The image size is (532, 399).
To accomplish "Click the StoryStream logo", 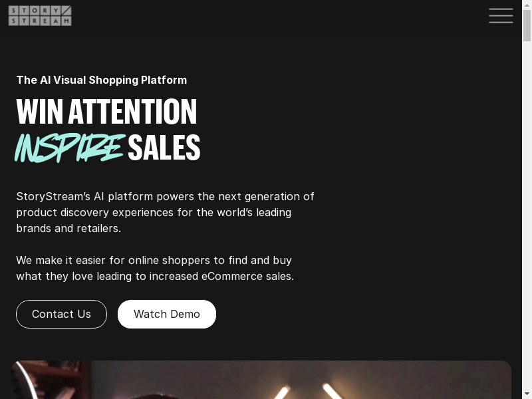I will (x=40, y=15).
